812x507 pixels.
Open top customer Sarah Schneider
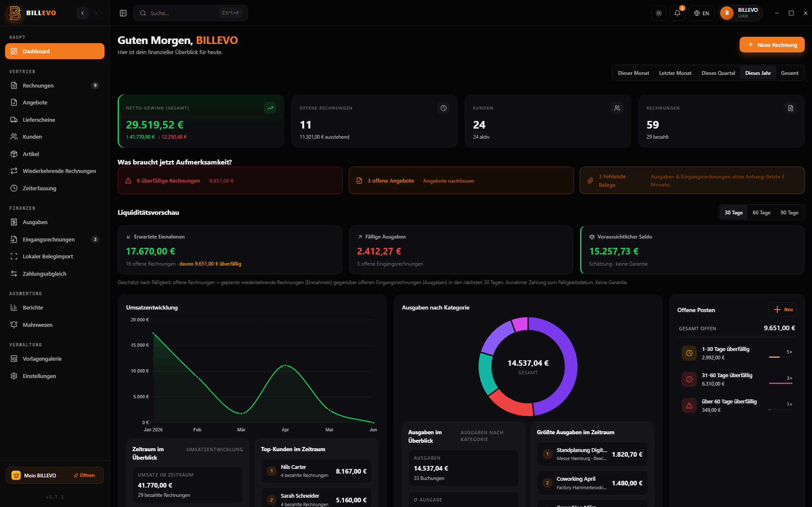point(316,499)
